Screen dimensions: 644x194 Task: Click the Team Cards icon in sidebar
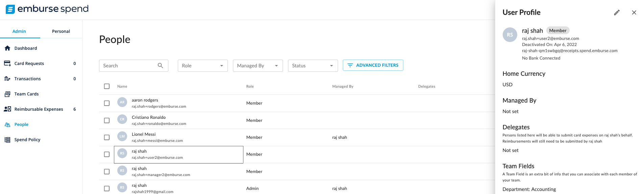click(x=7, y=94)
